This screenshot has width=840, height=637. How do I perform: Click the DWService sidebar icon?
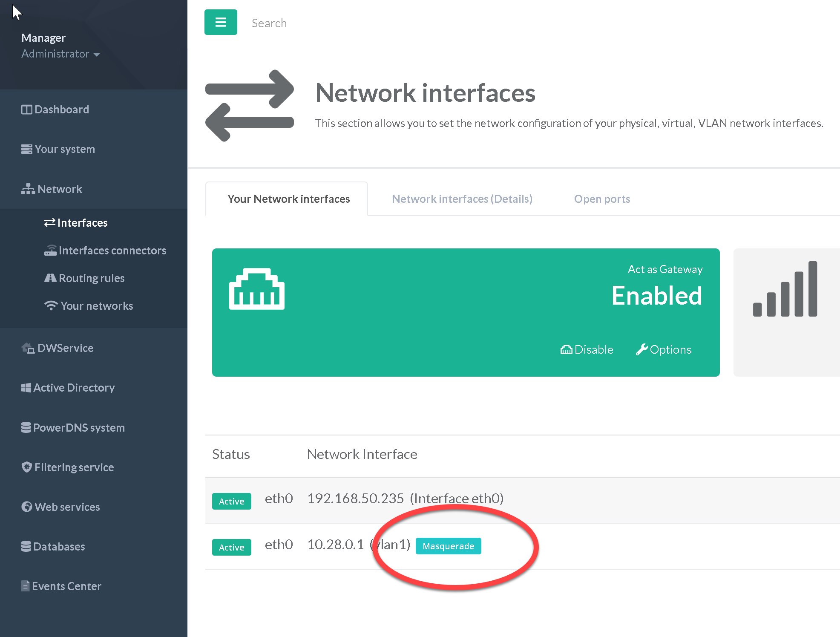[x=28, y=348]
